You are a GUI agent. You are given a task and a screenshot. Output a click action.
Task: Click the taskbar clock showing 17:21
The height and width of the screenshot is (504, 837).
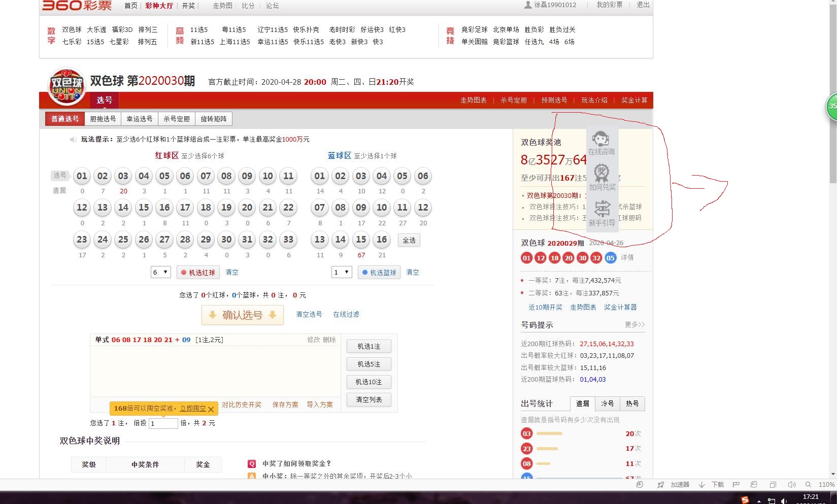tap(811, 497)
